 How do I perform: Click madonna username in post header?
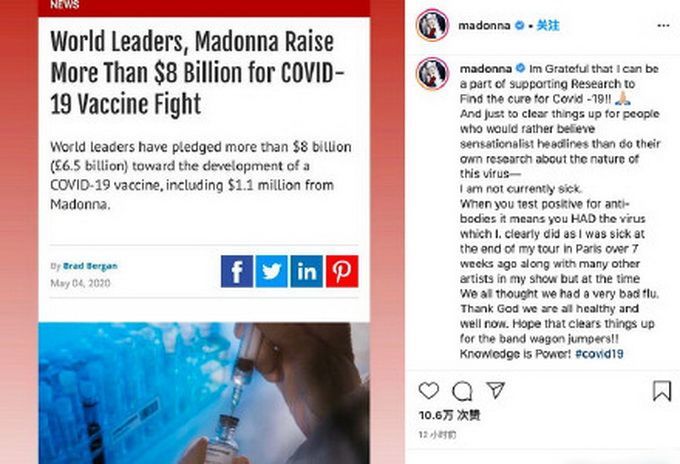click(x=484, y=26)
